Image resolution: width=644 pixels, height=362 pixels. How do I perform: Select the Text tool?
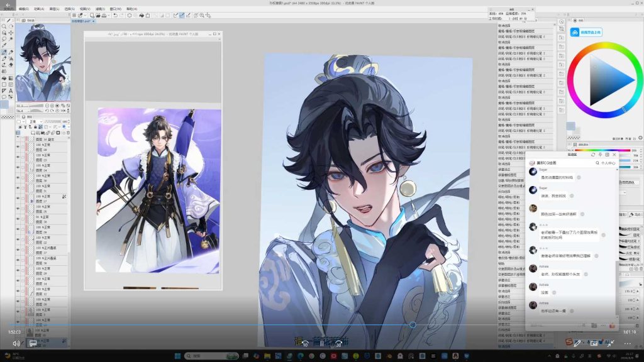pyautogui.click(x=11, y=90)
